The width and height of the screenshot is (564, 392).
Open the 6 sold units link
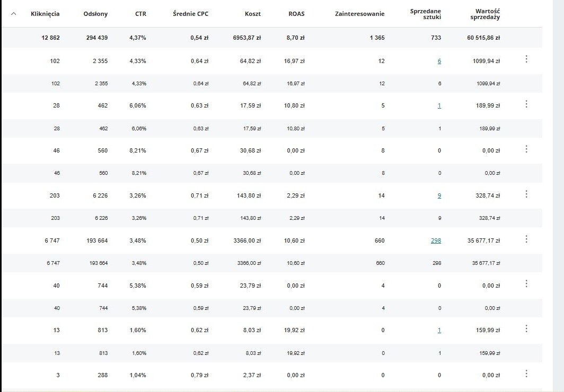(x=439, y=61)
